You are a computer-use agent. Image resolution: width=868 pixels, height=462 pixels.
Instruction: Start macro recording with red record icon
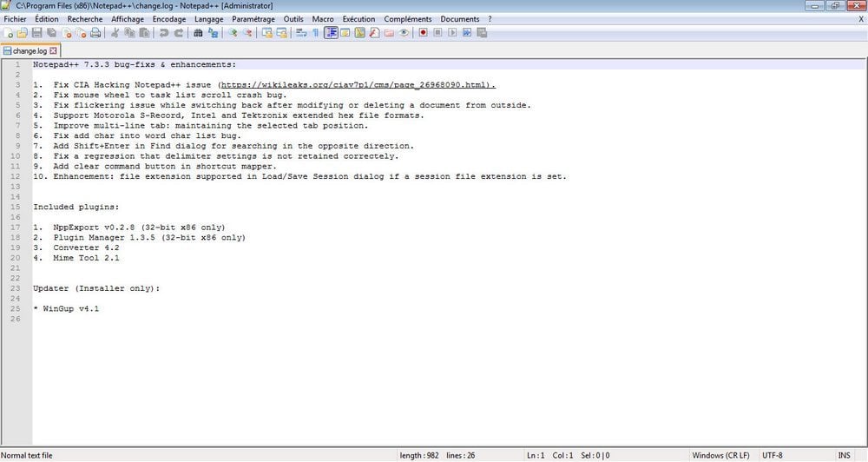(424, 33)
